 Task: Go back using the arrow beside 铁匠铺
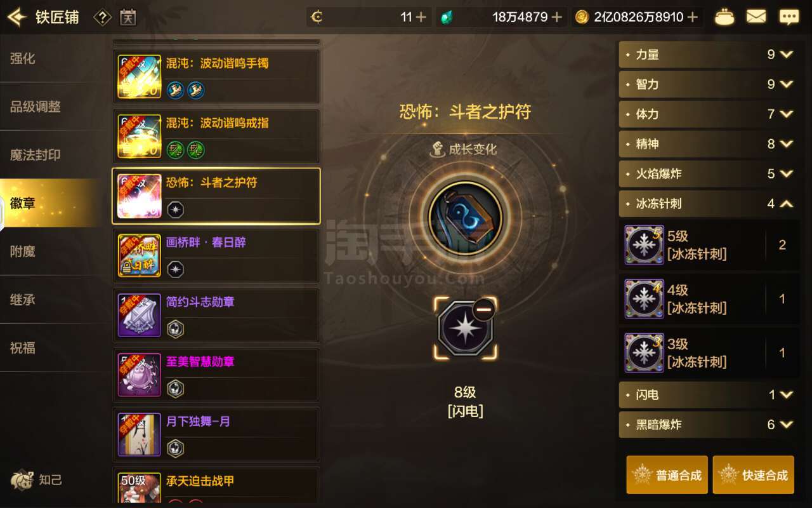(x=17, y=17)
